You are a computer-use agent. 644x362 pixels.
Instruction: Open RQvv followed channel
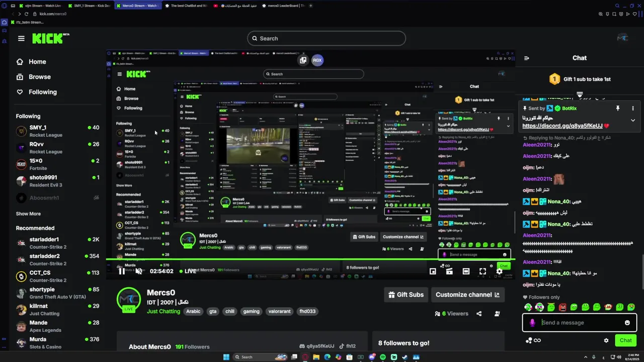58,147
